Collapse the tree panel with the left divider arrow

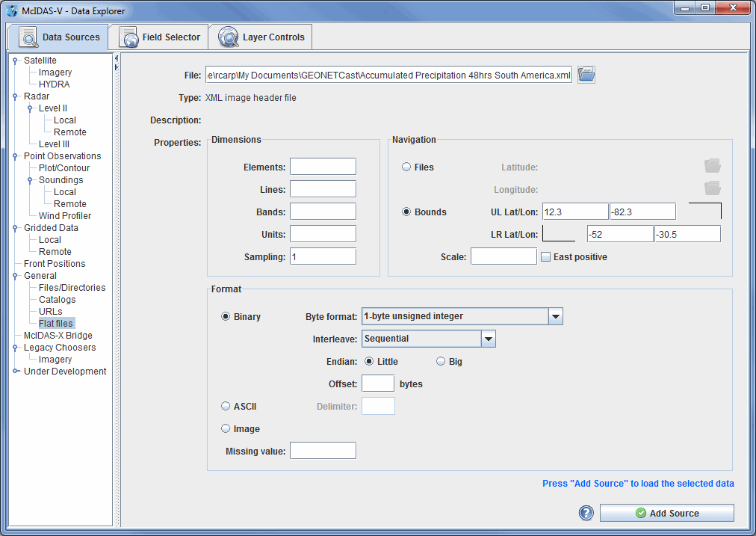117,58
